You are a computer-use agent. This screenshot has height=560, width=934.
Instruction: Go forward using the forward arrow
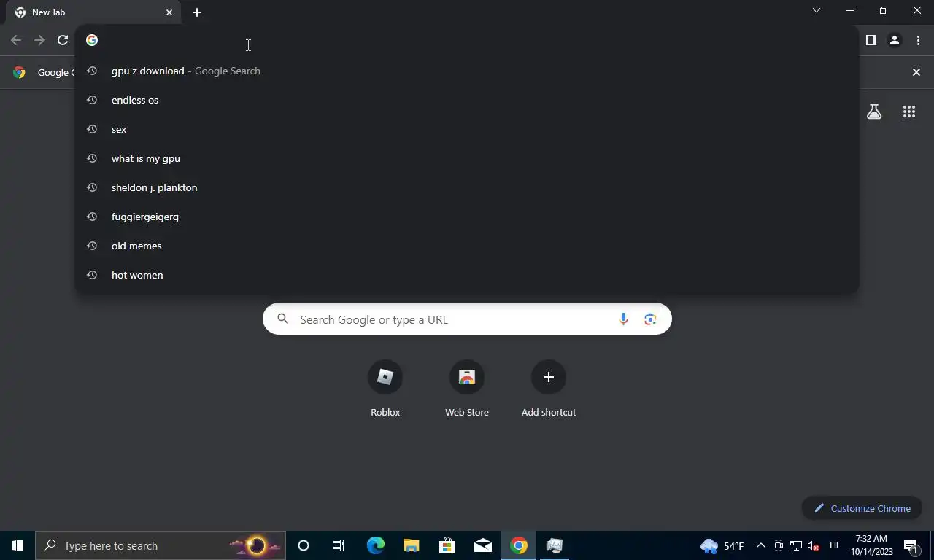[x=39, y=40]
